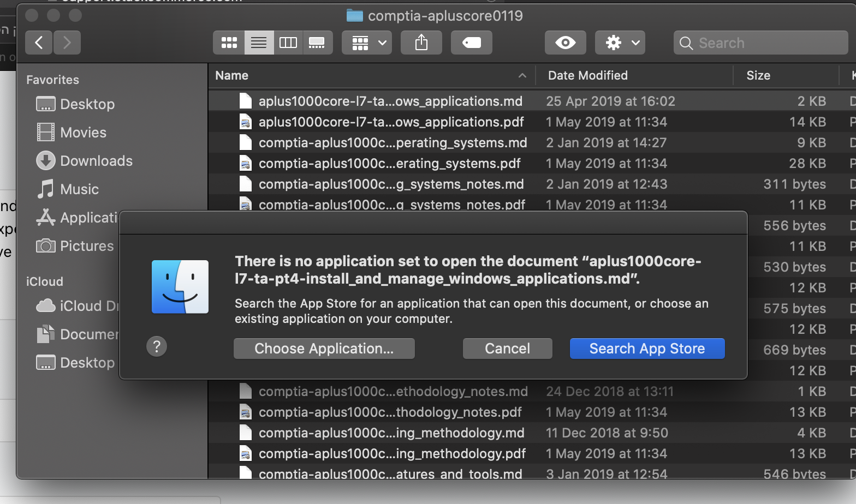Viewport: 856px width, 504px height.
Task: Open Applications in the sidebar
Action: pos(77,217)
